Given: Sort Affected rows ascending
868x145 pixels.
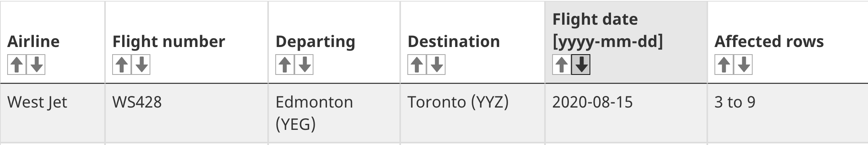Looking at the screenshot, I should pos(724,65).
